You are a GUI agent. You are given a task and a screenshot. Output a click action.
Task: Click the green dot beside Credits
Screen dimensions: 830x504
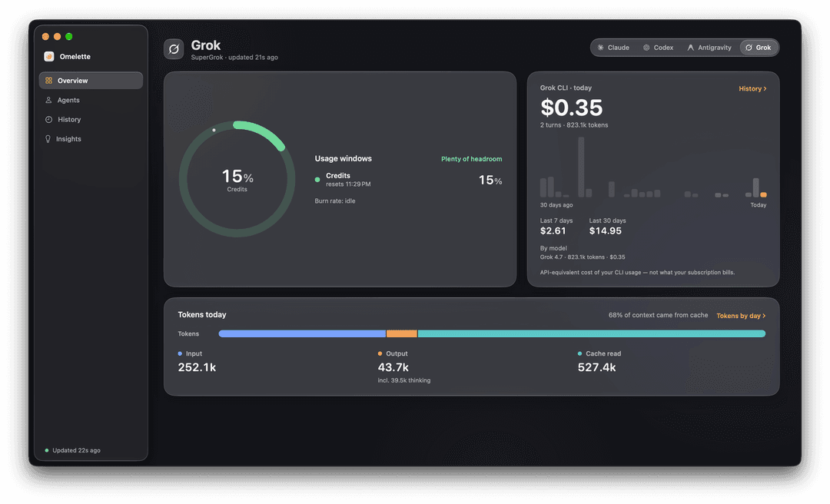click(317, 180)
